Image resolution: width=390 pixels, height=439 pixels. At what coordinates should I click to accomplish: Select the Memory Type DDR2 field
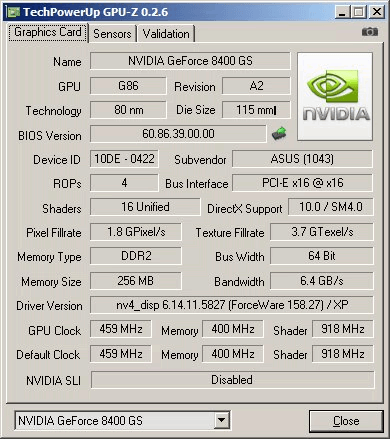[x=136, y=256]
